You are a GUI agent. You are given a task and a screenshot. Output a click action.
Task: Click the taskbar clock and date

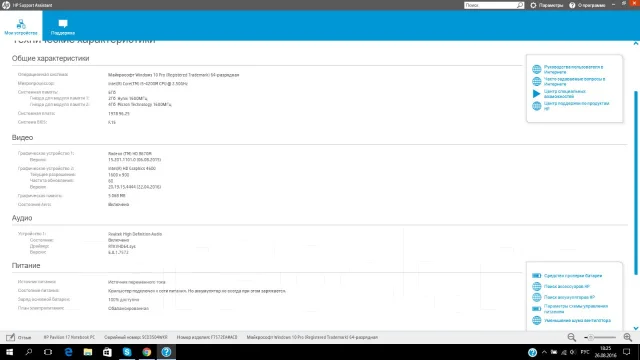(x=606, y=352)
